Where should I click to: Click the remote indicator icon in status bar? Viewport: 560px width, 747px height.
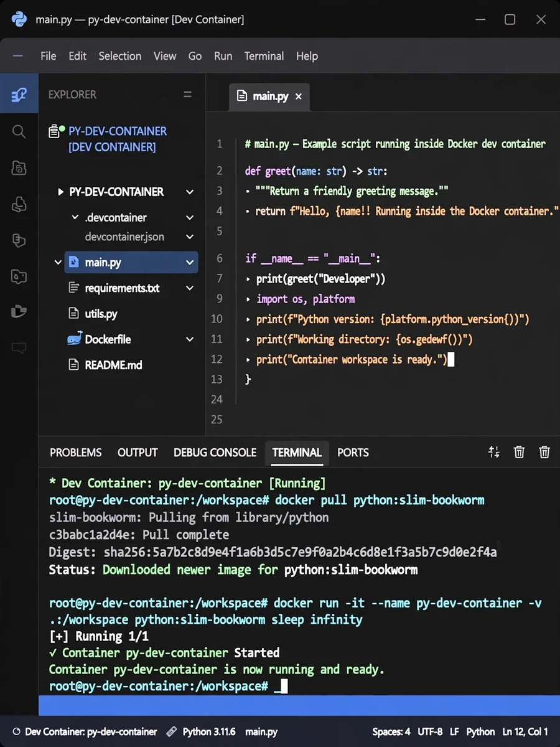[x=16, y=732]
